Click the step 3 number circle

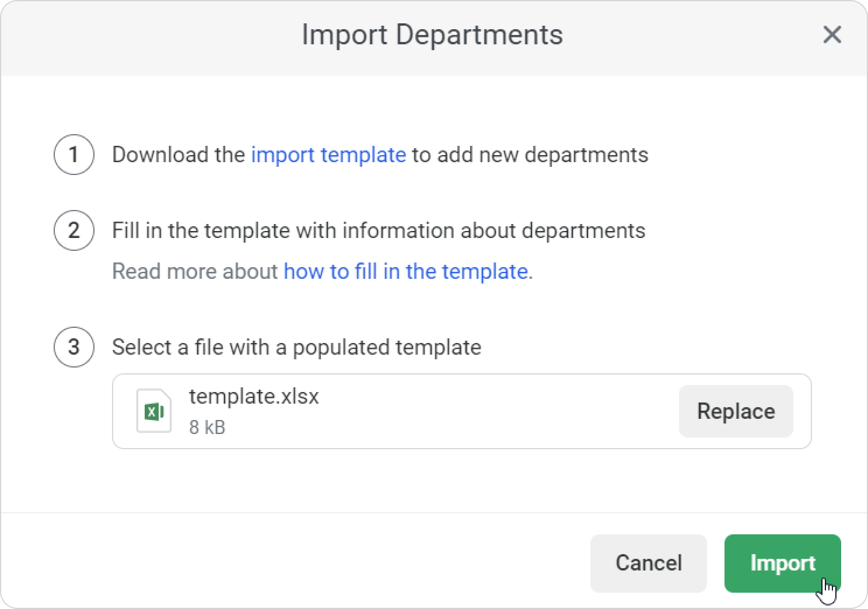click(74, 347)
